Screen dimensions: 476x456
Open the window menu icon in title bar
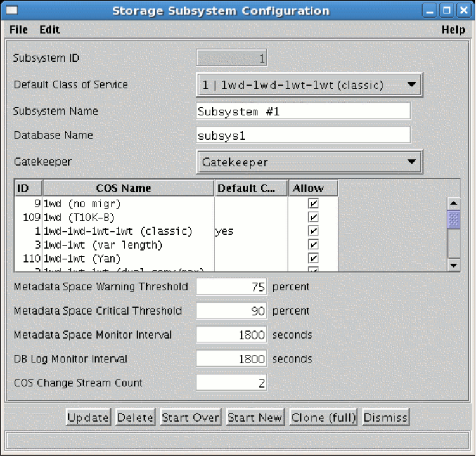(12, 11)
